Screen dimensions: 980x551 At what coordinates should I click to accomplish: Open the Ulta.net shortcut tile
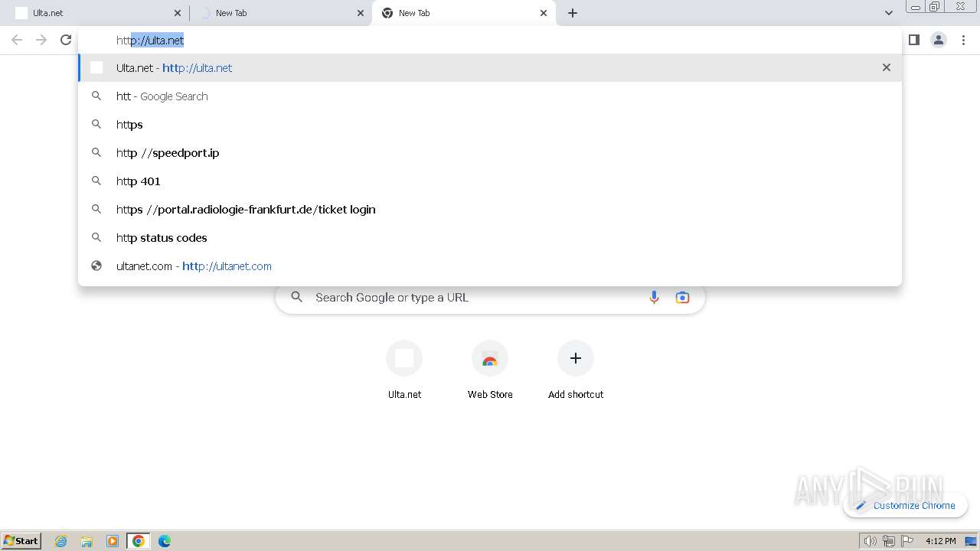tap(404, 371)
